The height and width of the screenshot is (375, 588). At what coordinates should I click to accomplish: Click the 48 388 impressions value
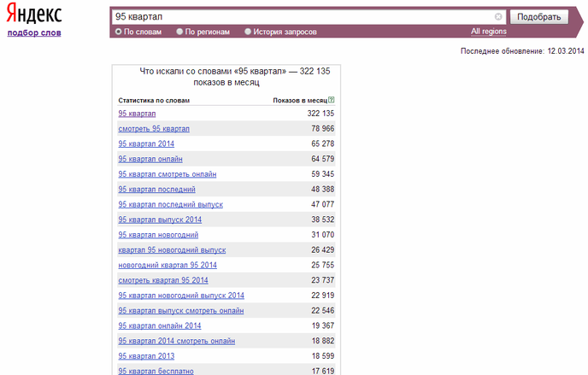[x=322, y=189]
